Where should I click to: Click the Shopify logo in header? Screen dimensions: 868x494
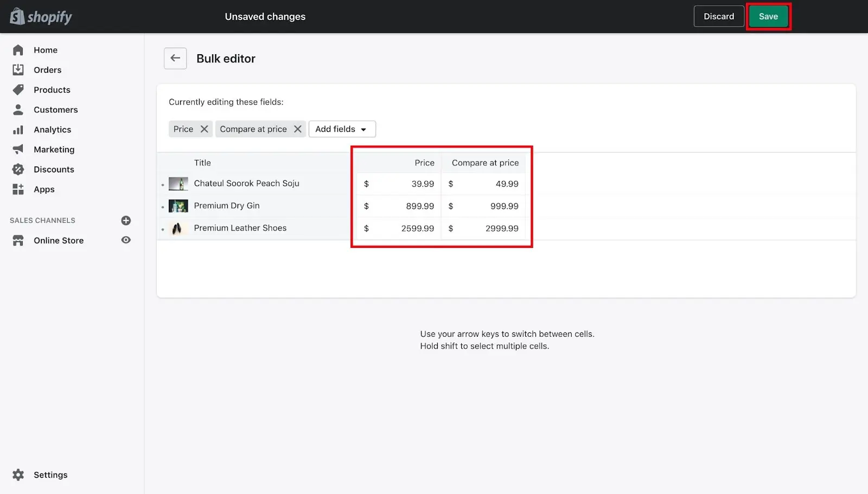tap(41, 17)
